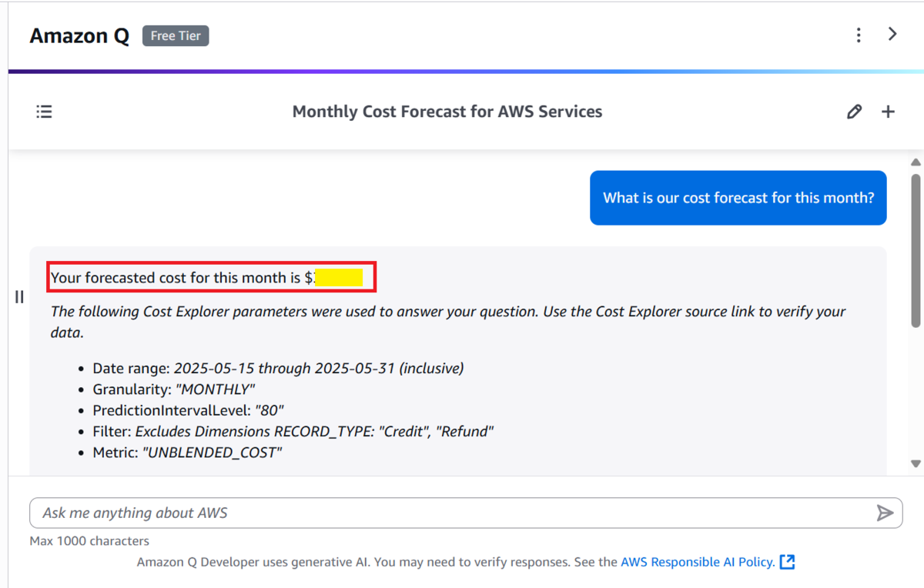Click the external link icon beside the policy
This screenshot has height=588, width=924.
tap(787, 562)
